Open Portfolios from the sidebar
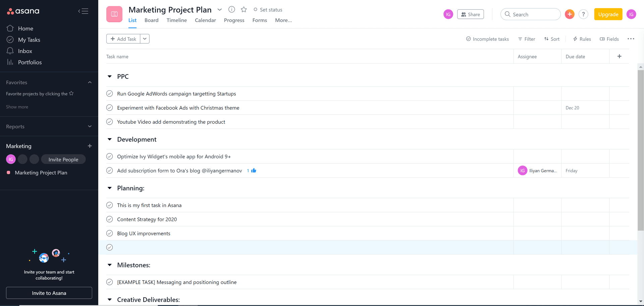This screenshot has height=306, width=644. point(30,62)
